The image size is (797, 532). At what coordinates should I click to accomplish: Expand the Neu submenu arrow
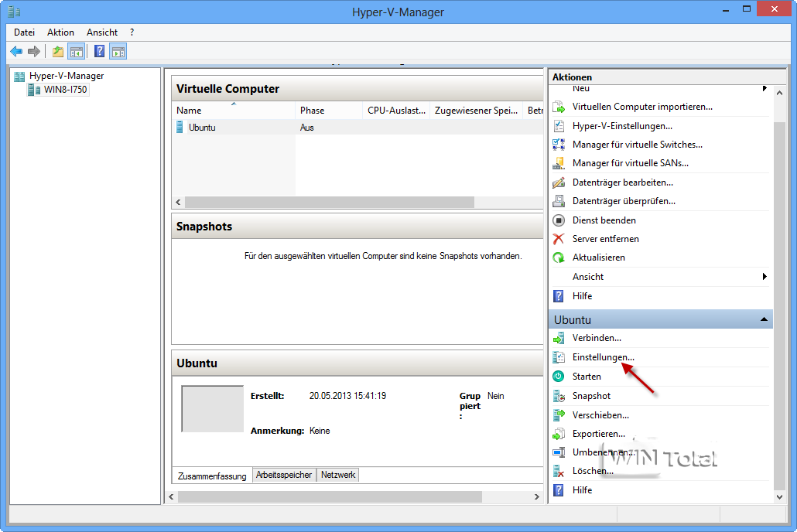[x=765, y=88]
